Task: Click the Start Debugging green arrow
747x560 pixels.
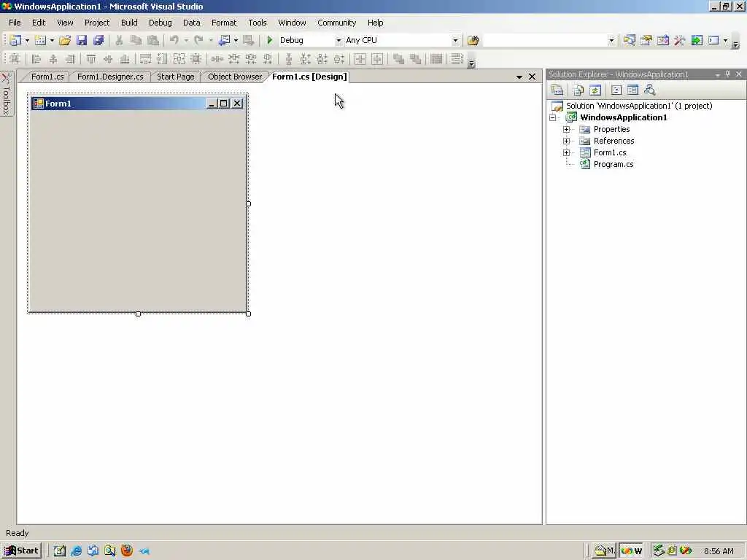Action: coord(270,41)
